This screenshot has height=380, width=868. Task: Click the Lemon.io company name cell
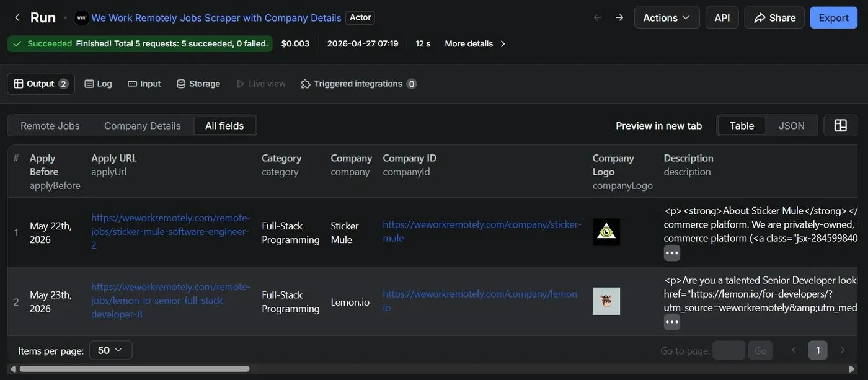[350, 302]
